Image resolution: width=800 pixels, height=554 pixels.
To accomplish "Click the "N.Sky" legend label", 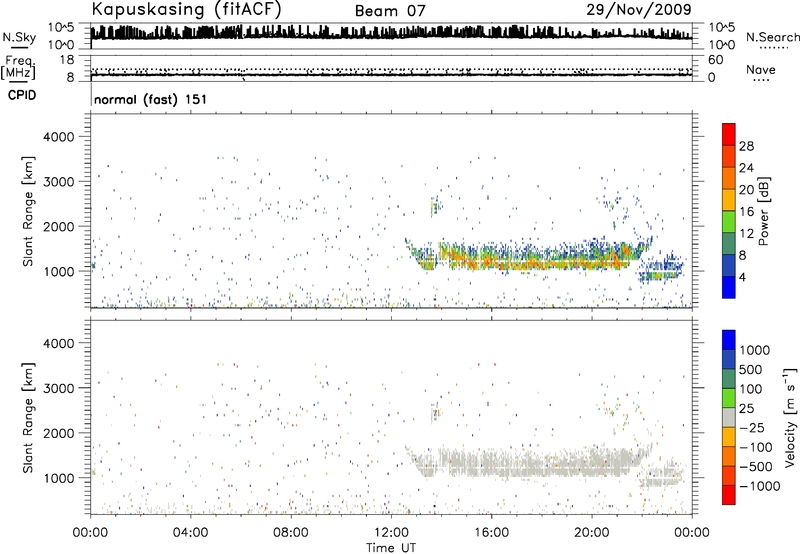I will pyautogui.click(x=19, y=37).
